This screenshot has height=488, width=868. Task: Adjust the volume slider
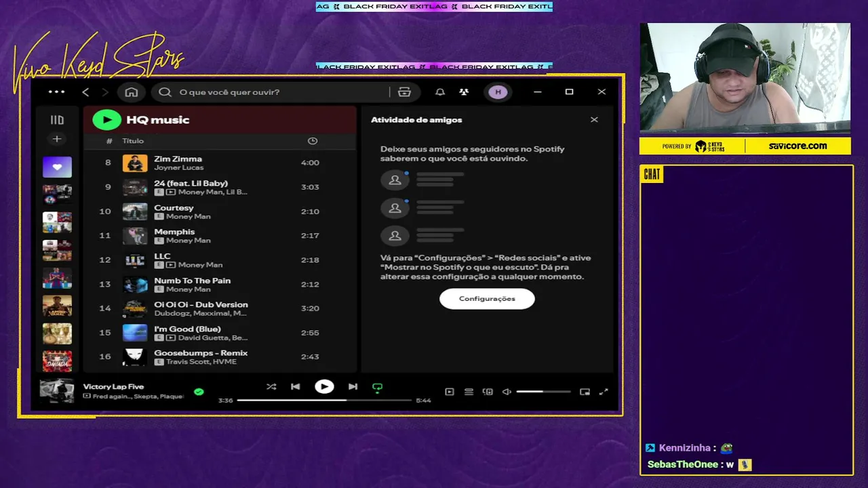[x=543, y=392]
